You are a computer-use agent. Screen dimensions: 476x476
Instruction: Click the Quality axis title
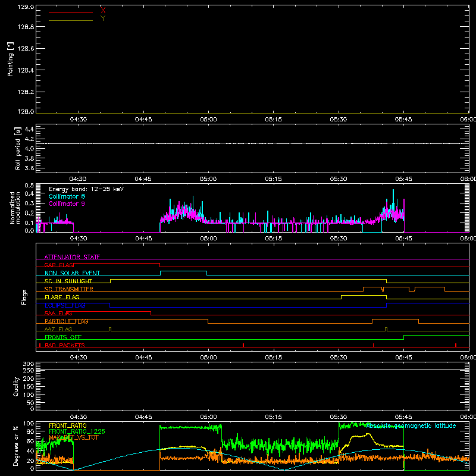click(x=16, y=386)
